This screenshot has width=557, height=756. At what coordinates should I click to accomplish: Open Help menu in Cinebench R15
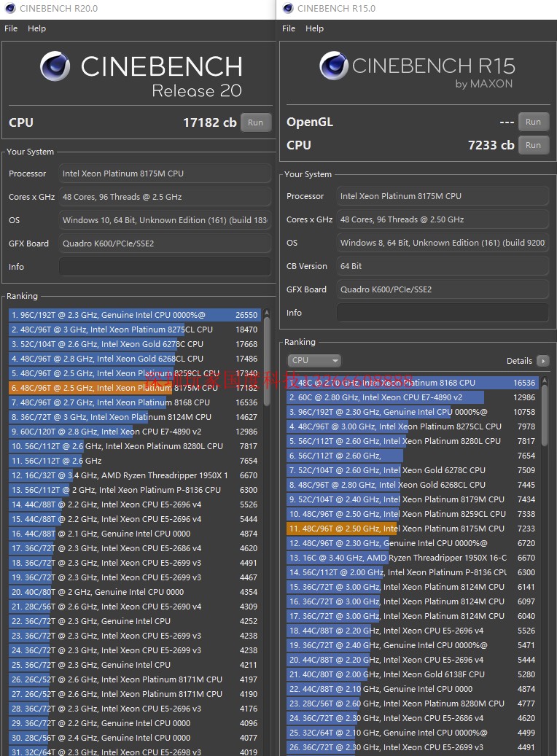point(314,28)
